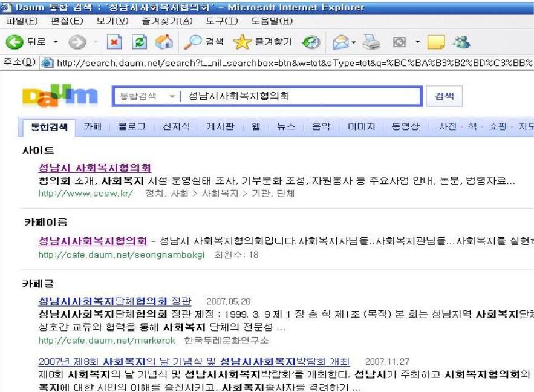Switch to the 이미지 tab
This screenshot has width=534, height=392.
coord(361,126)
